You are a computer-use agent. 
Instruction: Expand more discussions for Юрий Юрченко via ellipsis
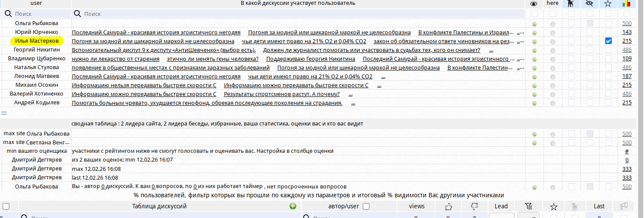point(521,33)
